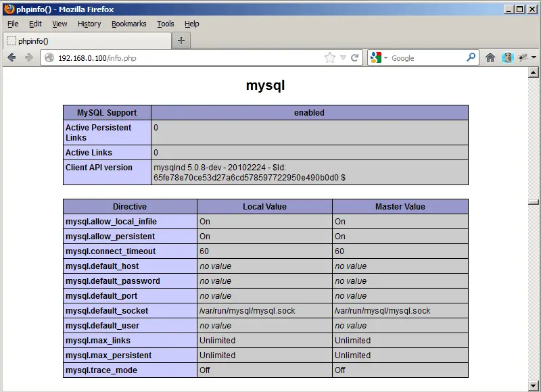Click the Forward navigation arrow

[29, 57]
